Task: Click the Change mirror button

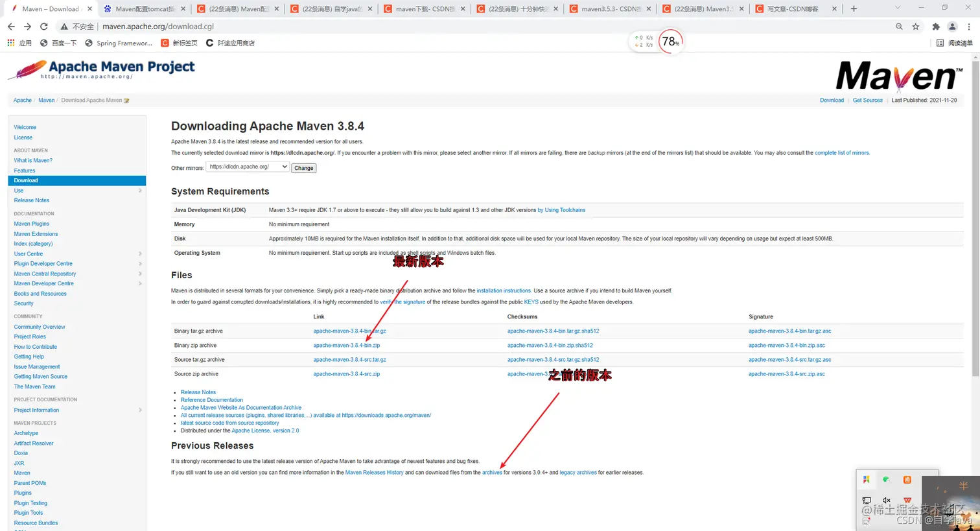Action: (x=304, y=168)
